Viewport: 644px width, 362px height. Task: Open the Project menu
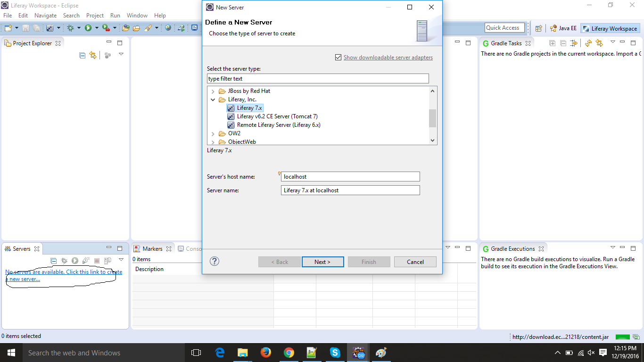point(95,15)
